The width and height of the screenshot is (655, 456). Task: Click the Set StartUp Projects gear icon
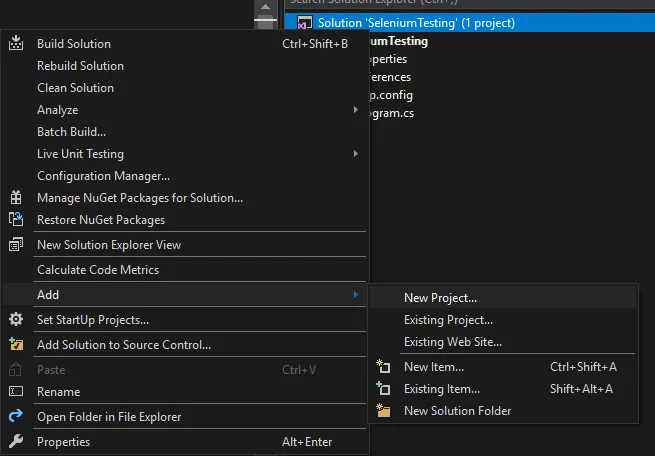[x=16, y=320]
